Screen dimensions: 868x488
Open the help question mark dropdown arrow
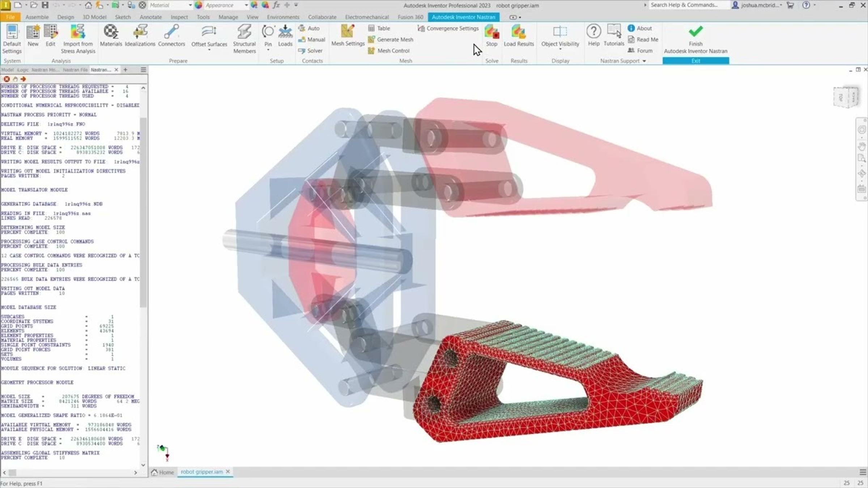tap(814, 5)
